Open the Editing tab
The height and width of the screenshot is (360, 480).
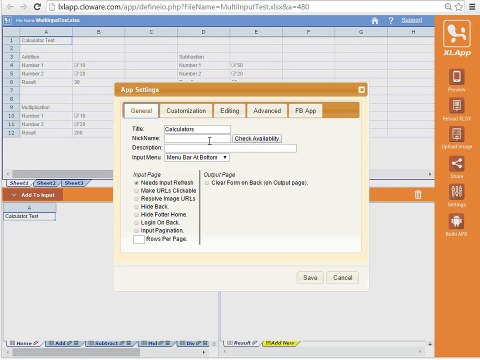coord(230,111)
